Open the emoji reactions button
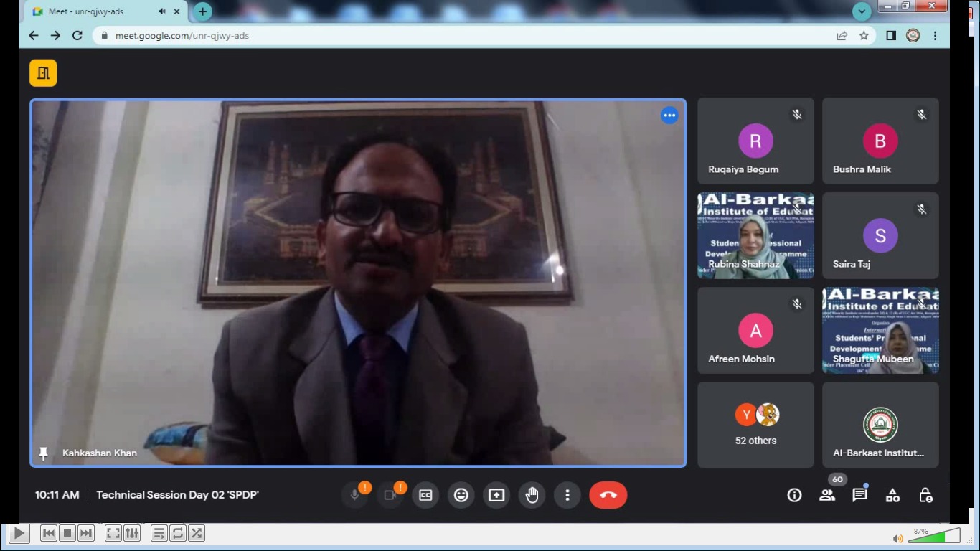 [x=461, y=495]
